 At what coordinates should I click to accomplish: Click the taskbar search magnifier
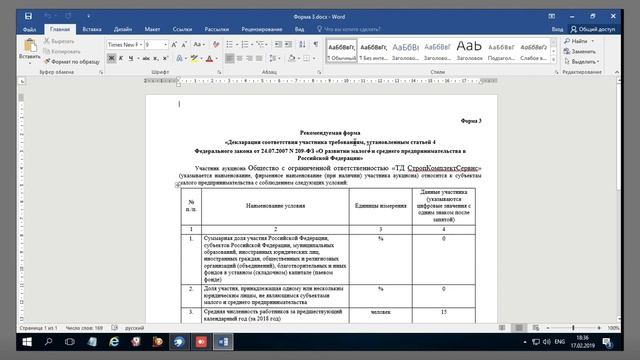[49, 342]
